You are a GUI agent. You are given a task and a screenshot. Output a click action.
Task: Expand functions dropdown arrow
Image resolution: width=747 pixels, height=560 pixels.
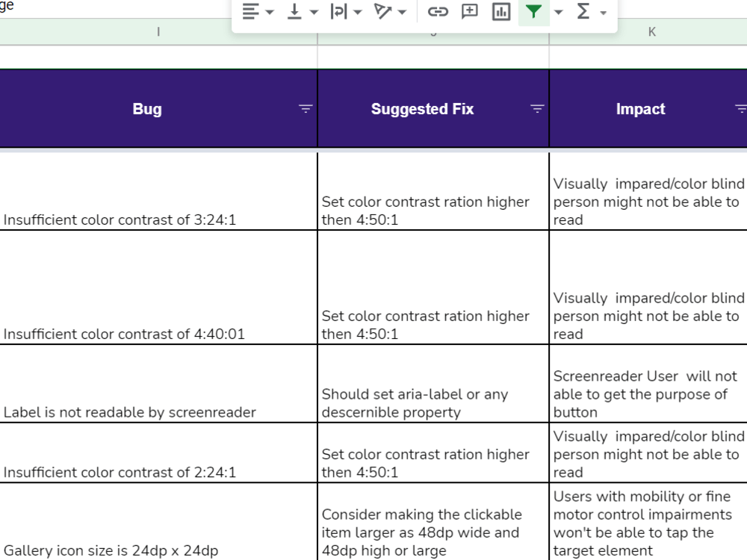[x=603, y=13]
